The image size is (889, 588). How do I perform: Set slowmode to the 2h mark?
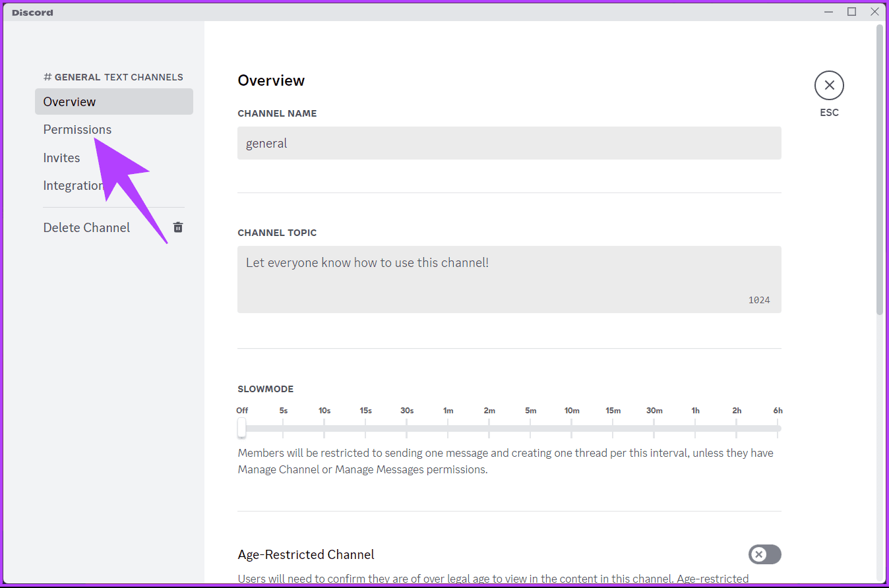coord(737,428)
